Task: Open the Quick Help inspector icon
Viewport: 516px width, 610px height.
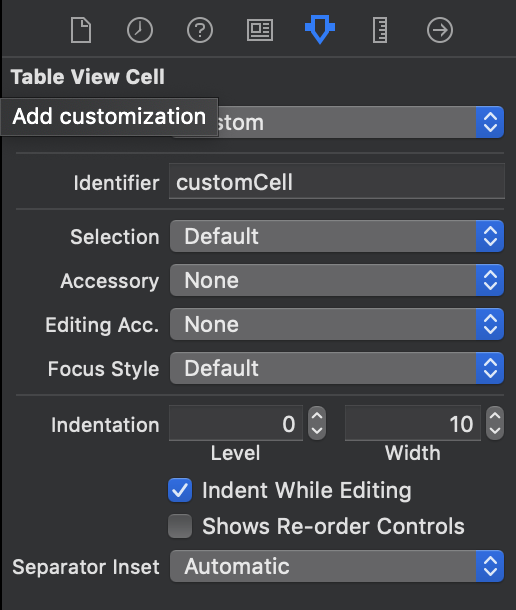Action: 200,30
